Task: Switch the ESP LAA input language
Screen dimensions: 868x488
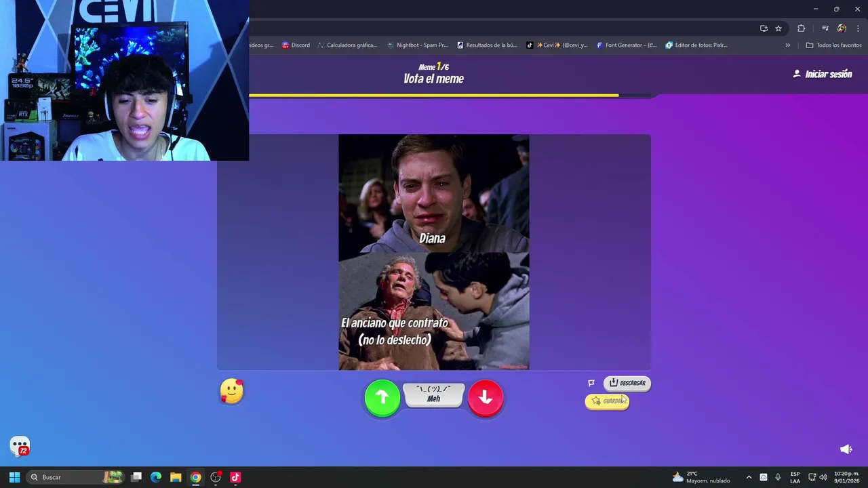Action: [795, 477]
